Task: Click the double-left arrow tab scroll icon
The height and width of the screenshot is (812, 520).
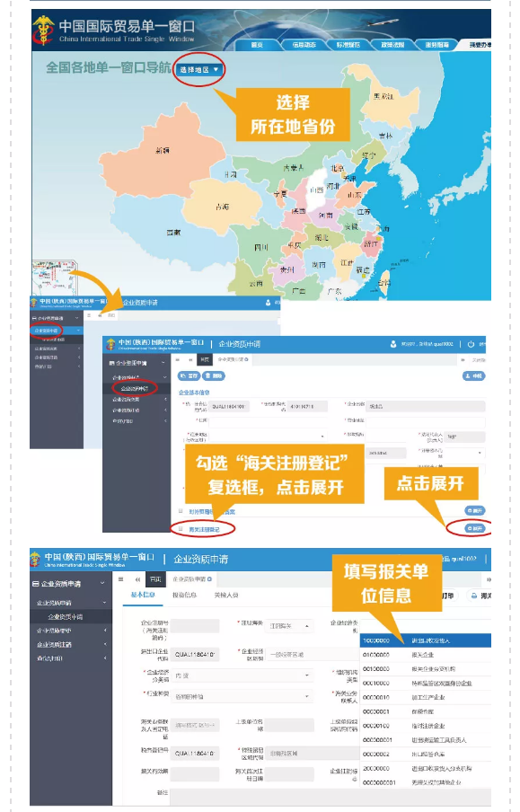Action: [x=137, y=579]
